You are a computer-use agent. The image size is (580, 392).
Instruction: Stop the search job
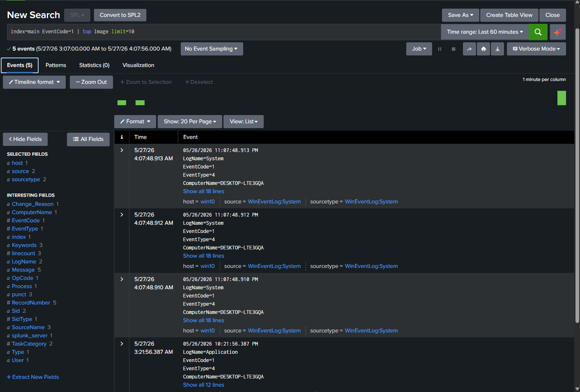[453, 49]
